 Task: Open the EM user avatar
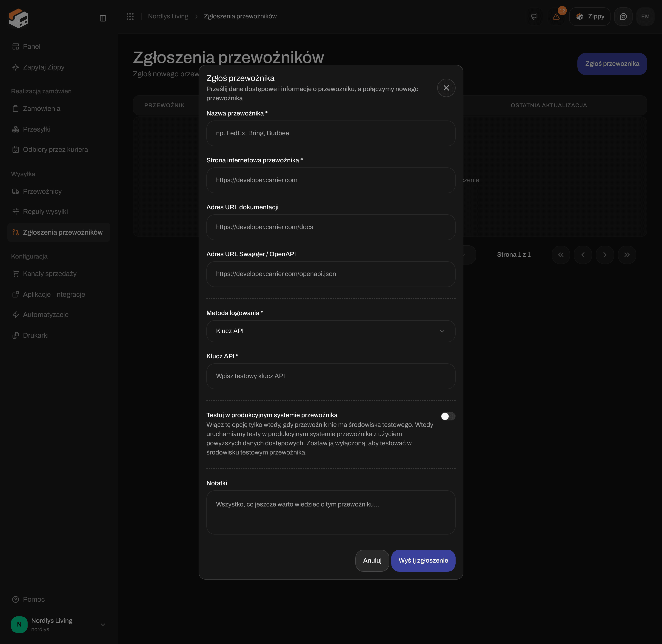(x=645, y=17)
